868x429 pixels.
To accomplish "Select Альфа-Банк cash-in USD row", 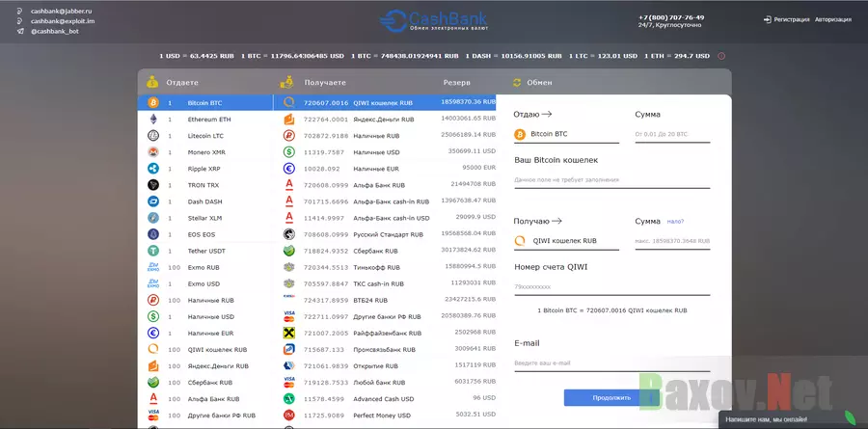I will click(385, 218).
